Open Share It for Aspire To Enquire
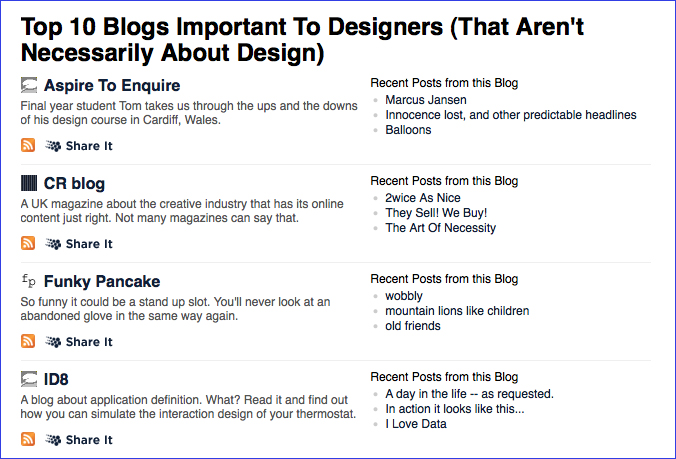 click(88, 146)
